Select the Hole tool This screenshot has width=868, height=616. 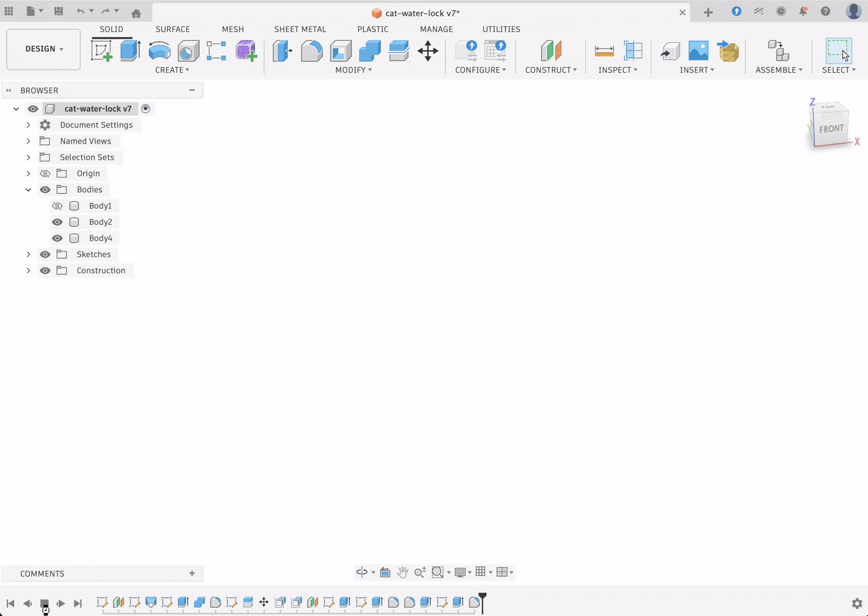(x=188, y=50)
